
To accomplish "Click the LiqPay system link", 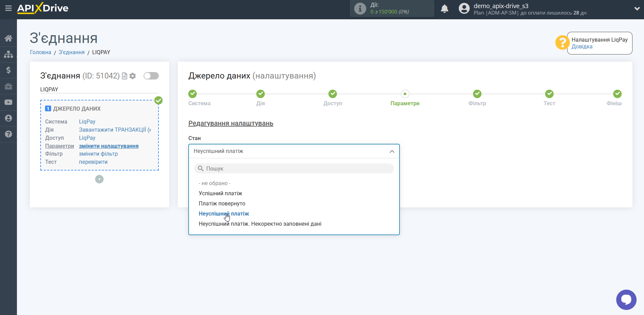I will (87, 121).
